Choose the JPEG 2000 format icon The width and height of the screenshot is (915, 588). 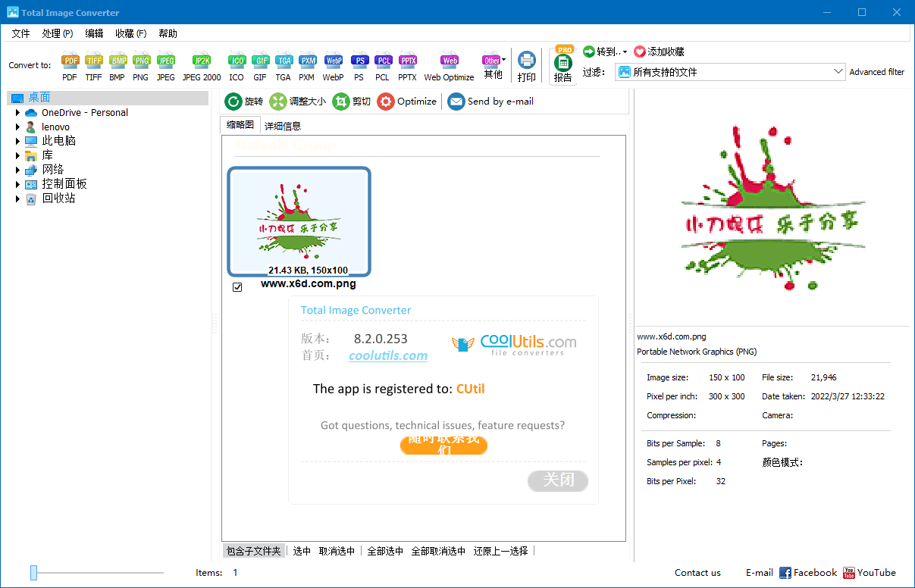point(202,61)
